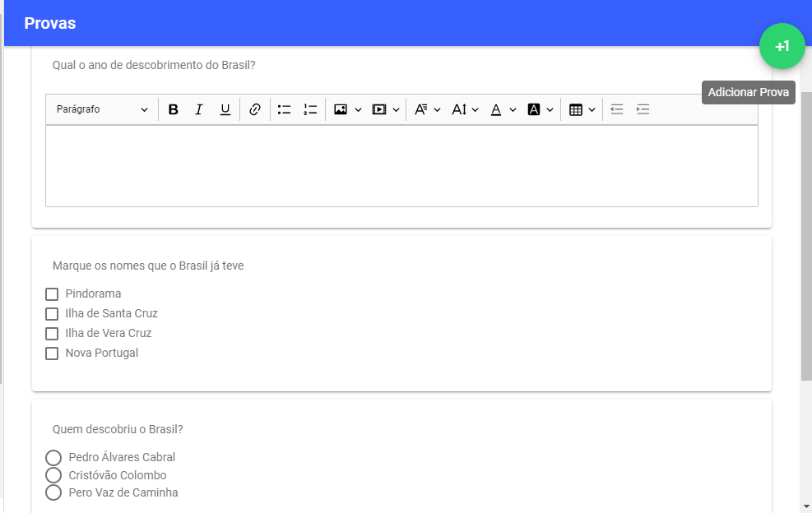This screenshot has width=812, height=513.
Task: Toggle underline formatting in the editor toolbar
Action: coord(225,109)
